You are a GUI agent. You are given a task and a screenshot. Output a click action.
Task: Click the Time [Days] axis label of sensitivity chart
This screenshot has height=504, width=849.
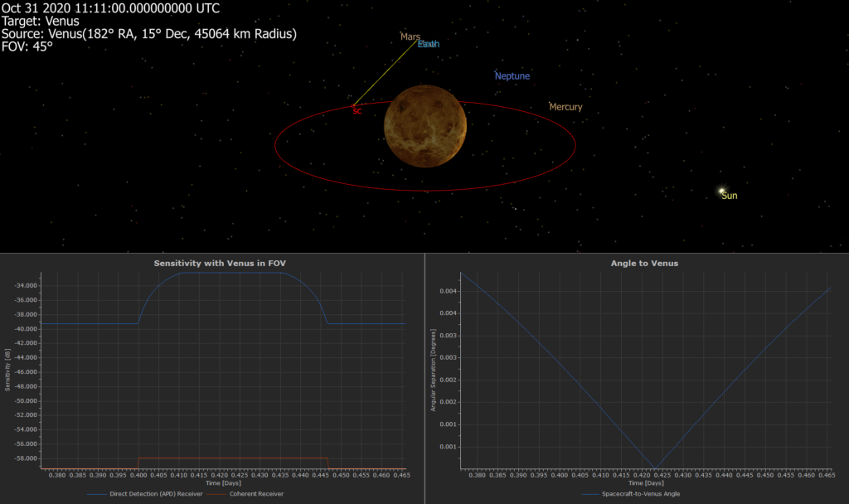[x=223, y=482]
